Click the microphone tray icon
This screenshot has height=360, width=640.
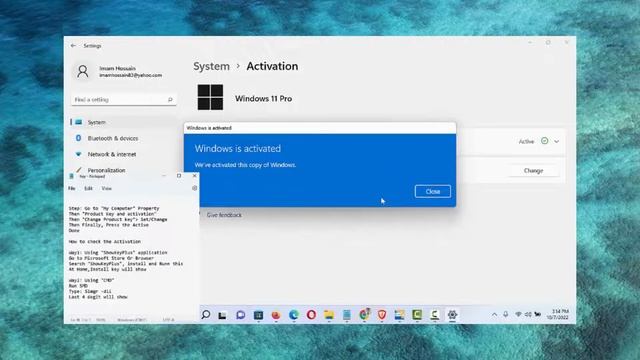coord(506,314)
